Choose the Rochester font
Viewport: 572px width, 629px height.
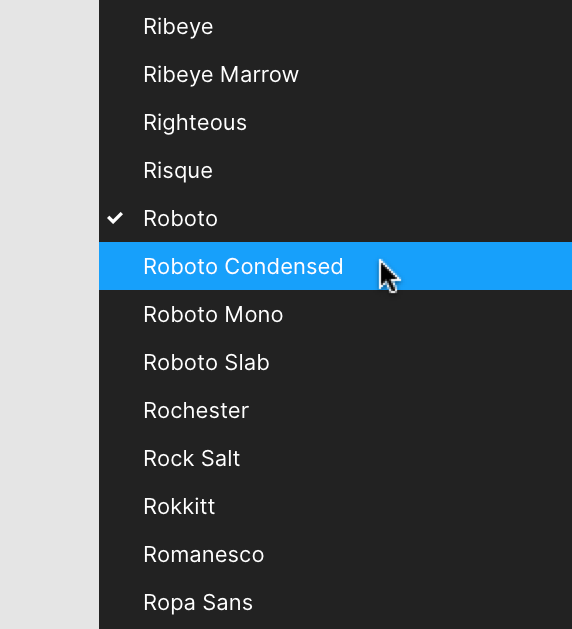(335, 410)
